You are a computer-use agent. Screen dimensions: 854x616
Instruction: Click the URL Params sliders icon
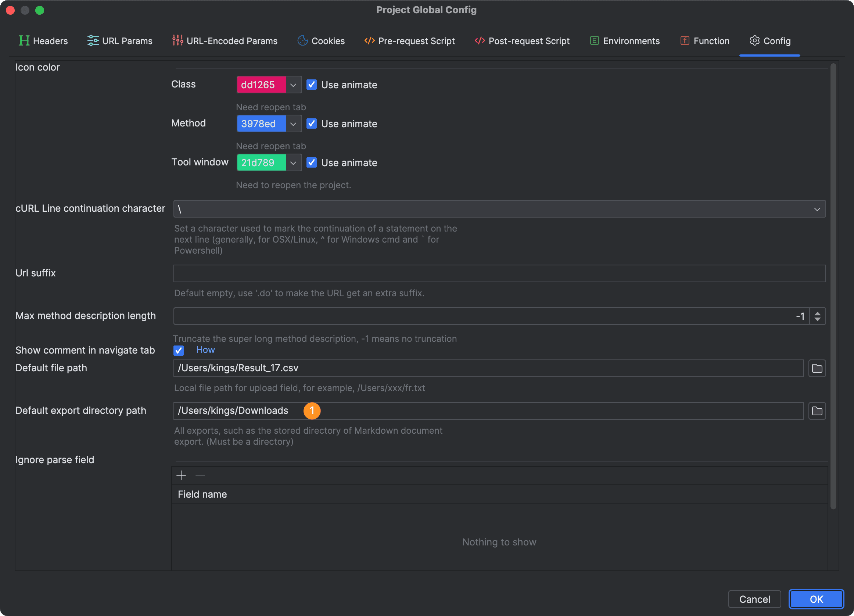[93, 41]
